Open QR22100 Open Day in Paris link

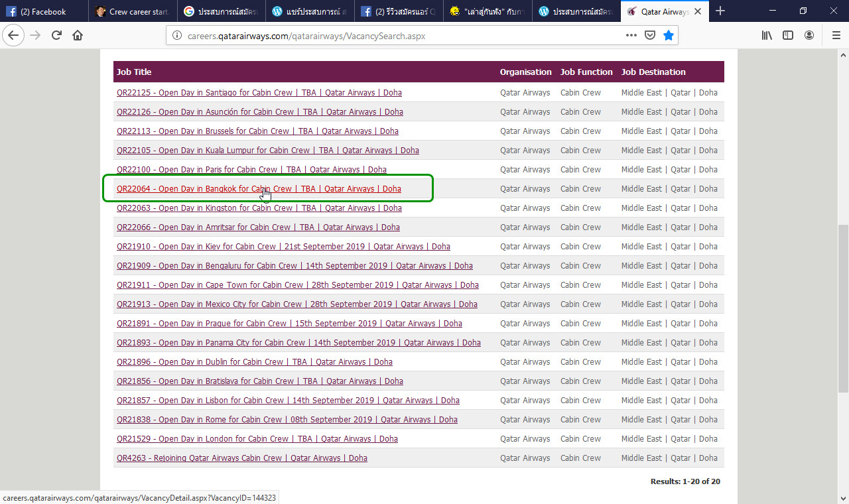pos(251,170)
